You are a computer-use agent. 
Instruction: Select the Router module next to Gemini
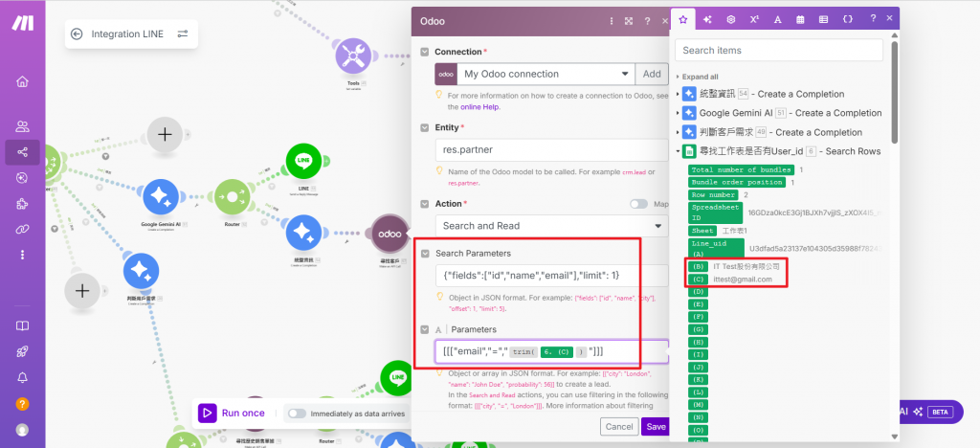(232, 197)
